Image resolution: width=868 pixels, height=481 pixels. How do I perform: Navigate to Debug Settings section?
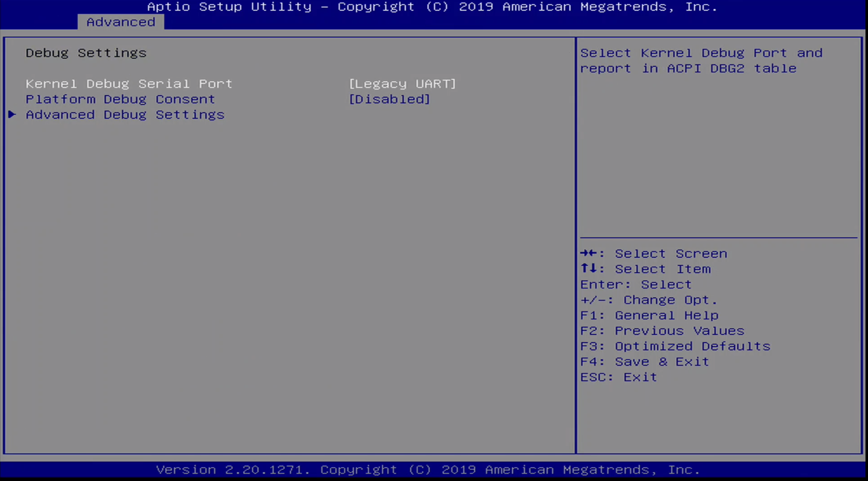point(86,52)
